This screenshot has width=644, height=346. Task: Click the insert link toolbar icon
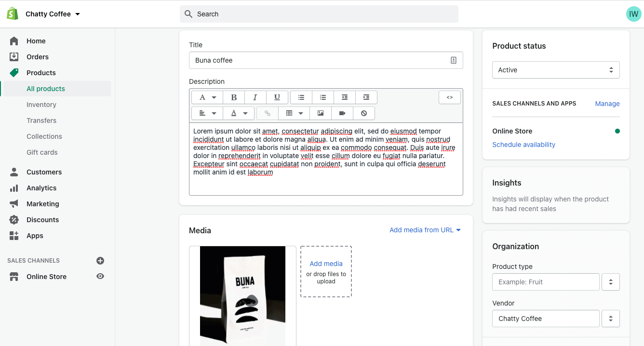(268, 113)
